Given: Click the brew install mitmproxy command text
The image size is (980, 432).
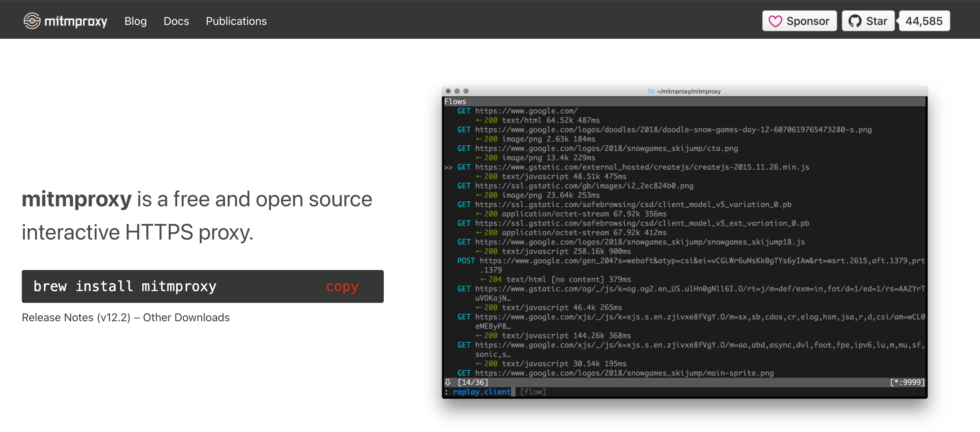Looking at the screenshot, I should coord(125,286).
